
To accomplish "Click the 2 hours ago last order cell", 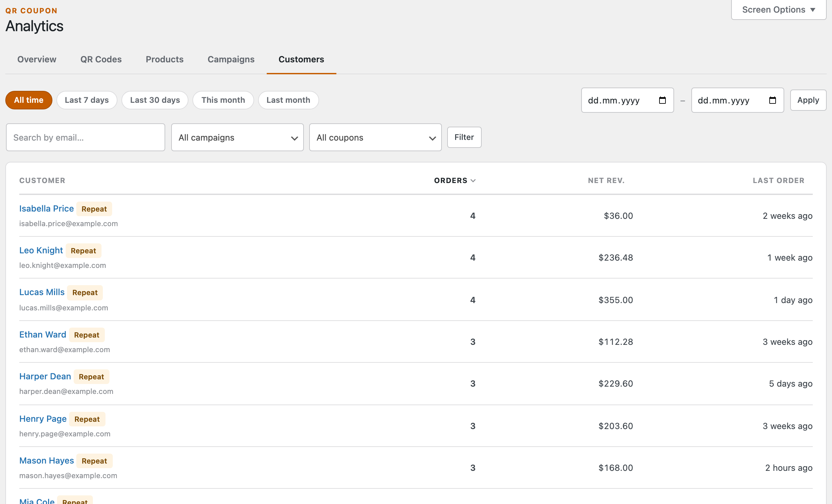I will pos(789,468).
